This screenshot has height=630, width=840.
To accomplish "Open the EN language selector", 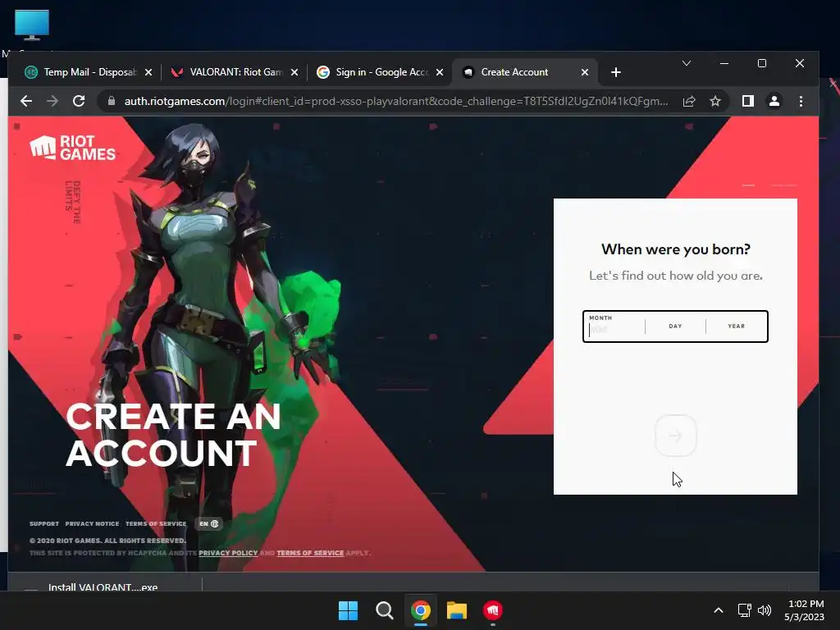I will (x=209, y=524).
